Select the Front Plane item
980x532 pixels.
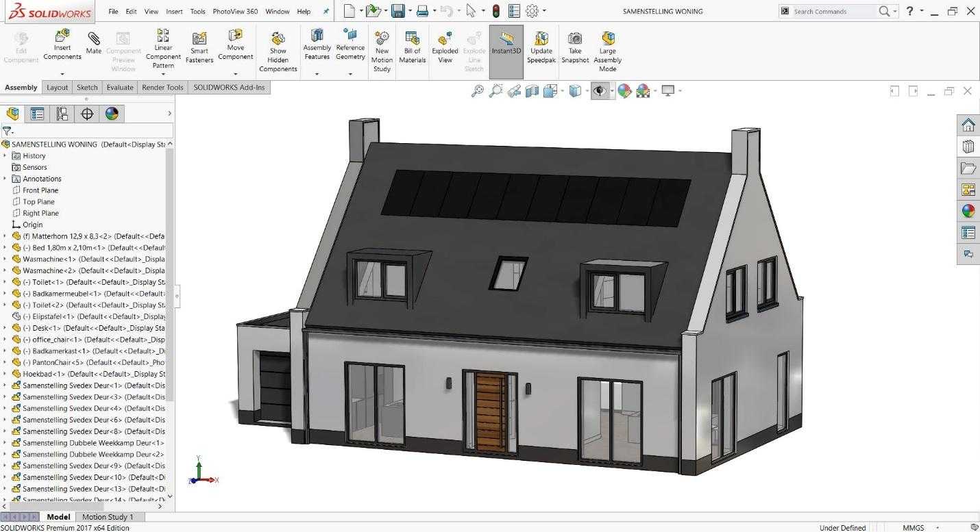40,190
